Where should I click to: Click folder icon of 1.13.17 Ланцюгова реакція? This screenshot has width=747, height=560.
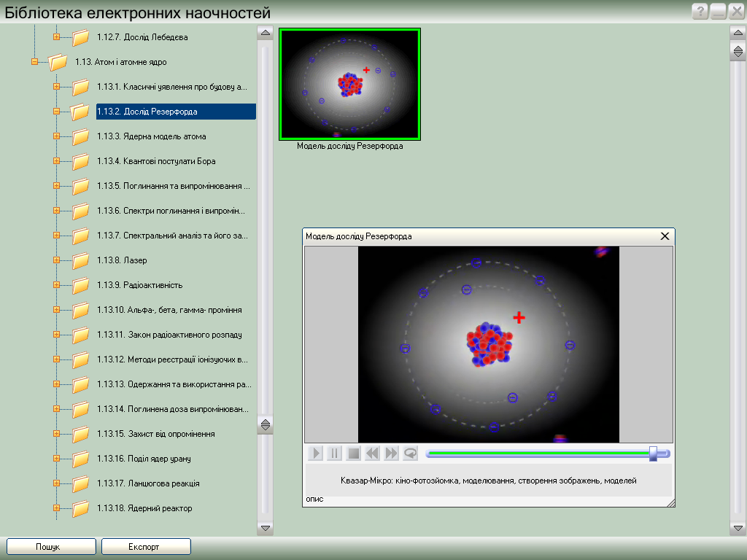pos(80,483)
